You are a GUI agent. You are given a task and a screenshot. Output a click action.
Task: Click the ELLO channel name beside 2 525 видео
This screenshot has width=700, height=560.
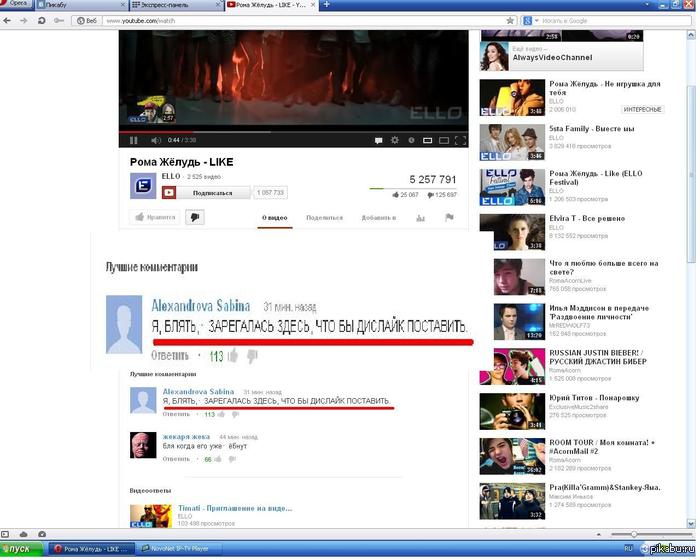click(171, 176)
